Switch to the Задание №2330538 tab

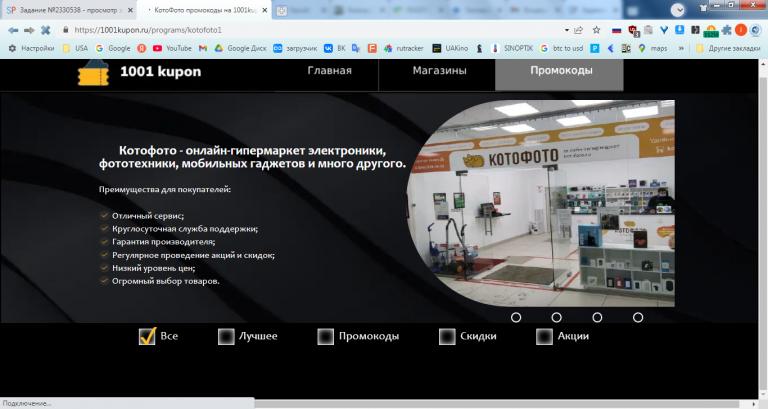[69, 10]
